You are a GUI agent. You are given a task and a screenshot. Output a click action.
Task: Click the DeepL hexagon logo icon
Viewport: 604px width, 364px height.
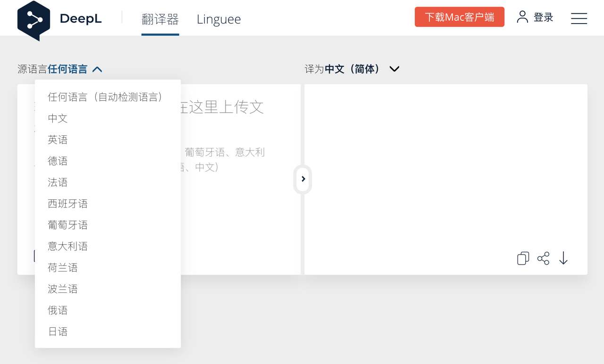[34, 20]
